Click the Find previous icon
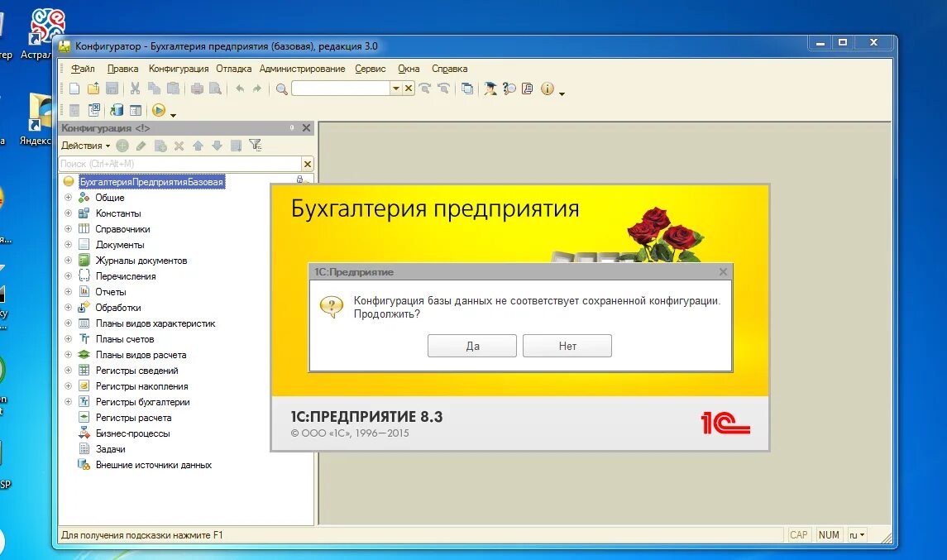Viewport: 947px width, 560px height. click(x=444, y=89)
